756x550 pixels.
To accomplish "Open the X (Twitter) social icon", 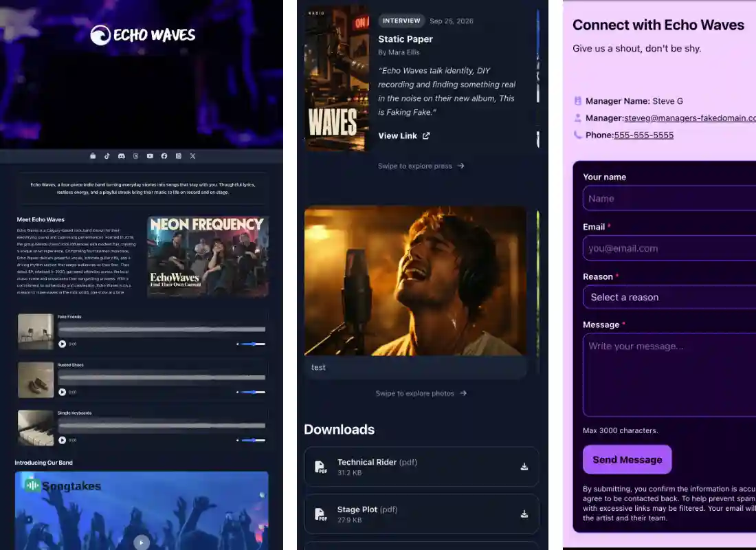I will pyautogui.click(x=193, y=156).
